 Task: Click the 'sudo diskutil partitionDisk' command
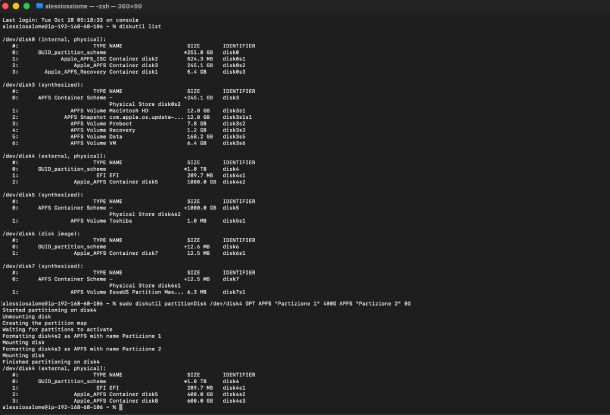(163, 304)
